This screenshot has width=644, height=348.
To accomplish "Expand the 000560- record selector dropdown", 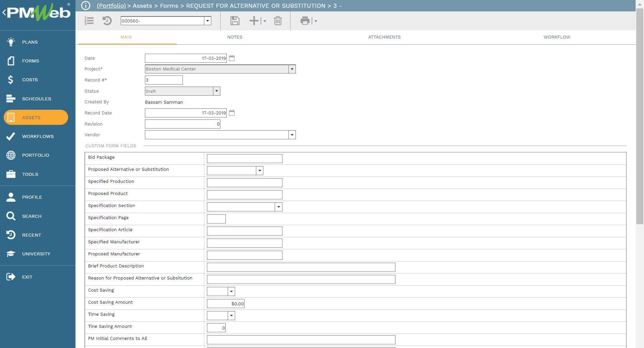I will click(208, 21).
